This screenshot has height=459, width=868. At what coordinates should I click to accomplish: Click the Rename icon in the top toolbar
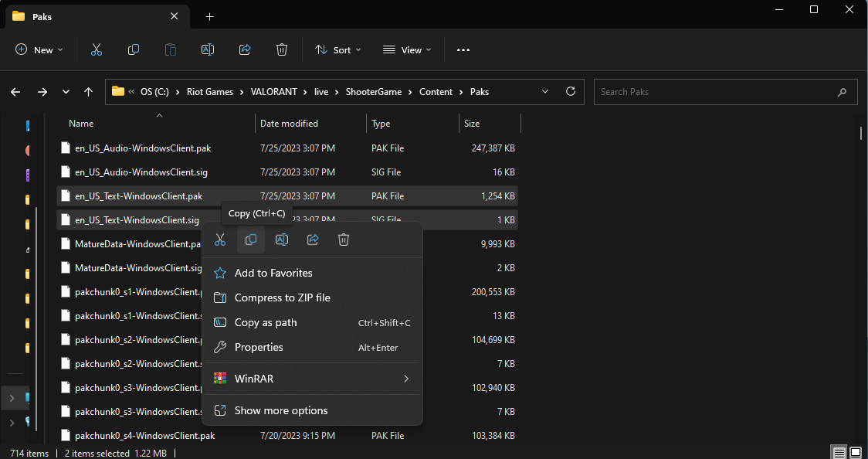pos(208,49)
